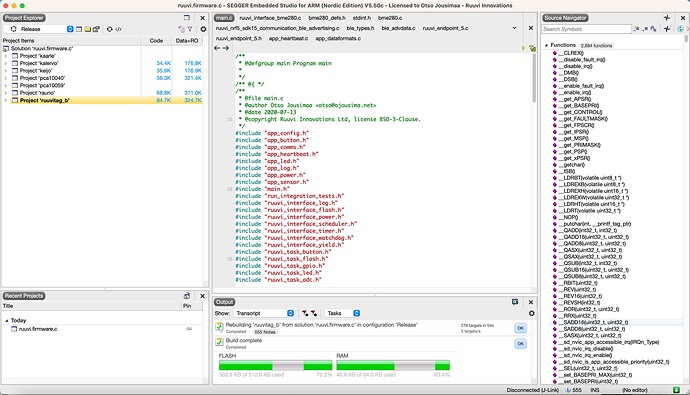The width and height of the screenshot is (690, 395).
Task: Expand Project "kalervo" tree node
Action: coord(6,63)
